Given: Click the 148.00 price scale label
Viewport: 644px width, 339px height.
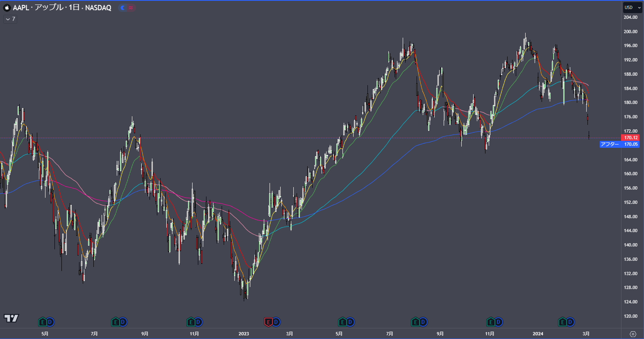Looking at the screenshot, I should pyautogui.click(x=630, y=217).
